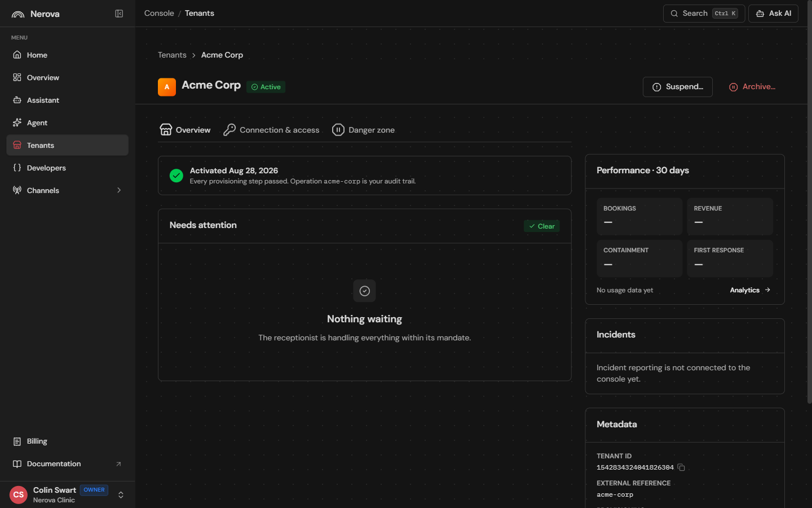
Task: Click the Tenants sidebar shop icon
Action: point(17,145)
